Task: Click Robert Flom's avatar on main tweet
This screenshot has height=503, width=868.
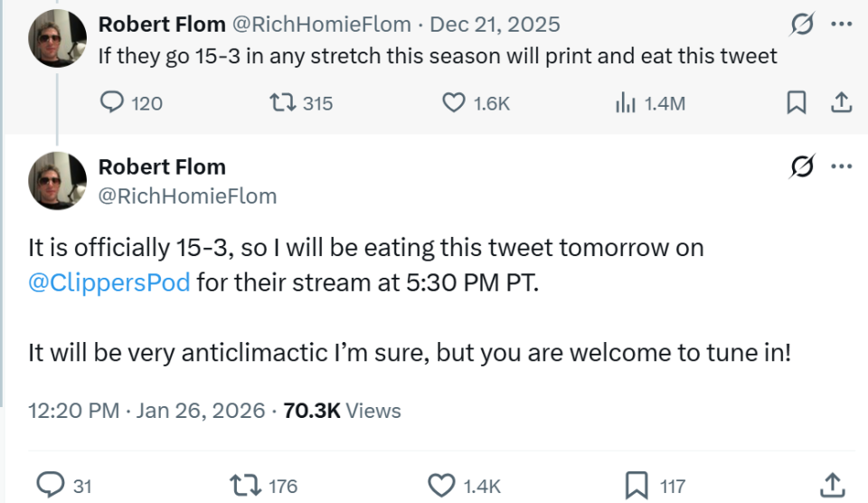Action: pyautogui.click(x=58, y=181)
